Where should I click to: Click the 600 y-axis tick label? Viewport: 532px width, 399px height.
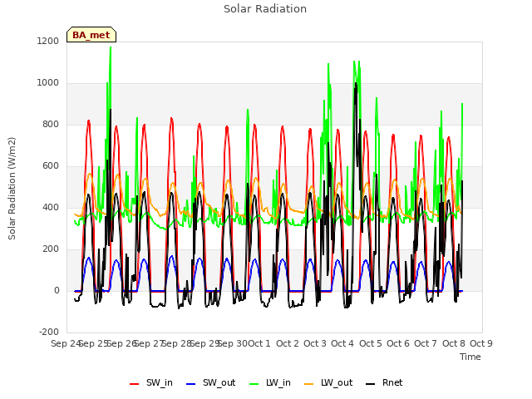click(x=51, y=166)
